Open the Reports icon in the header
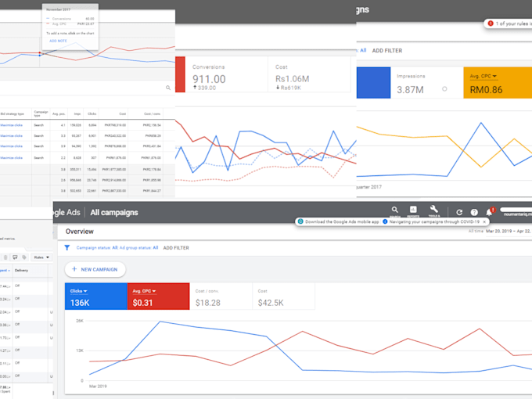This screenshot has height=399, width=532. [413, 210]
